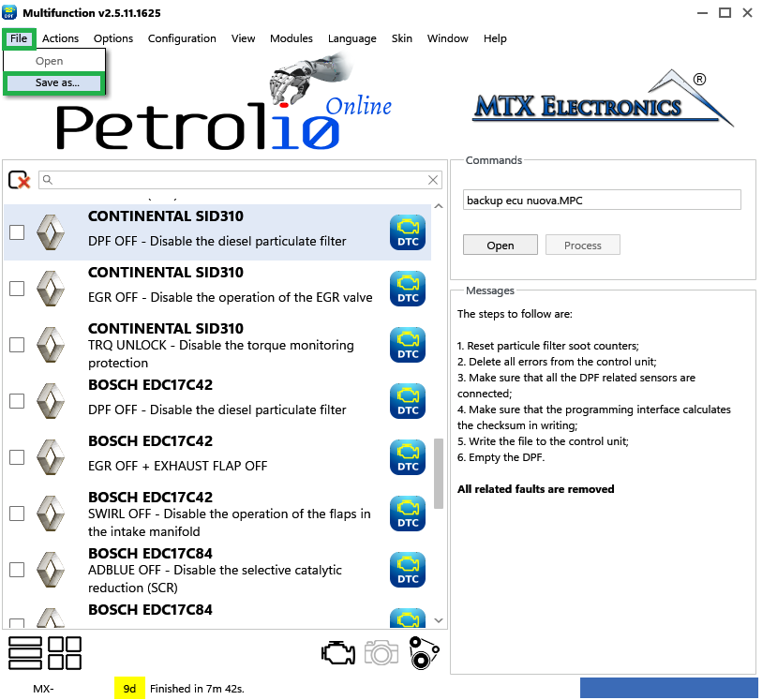Open the Modules menu
The image size is (762, 700).
click(x=291, y=38)
